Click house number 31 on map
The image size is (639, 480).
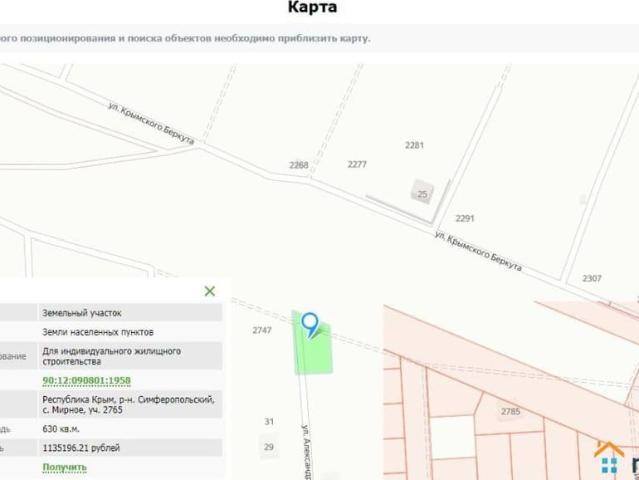pyautogui.click(x=268, y=422)
